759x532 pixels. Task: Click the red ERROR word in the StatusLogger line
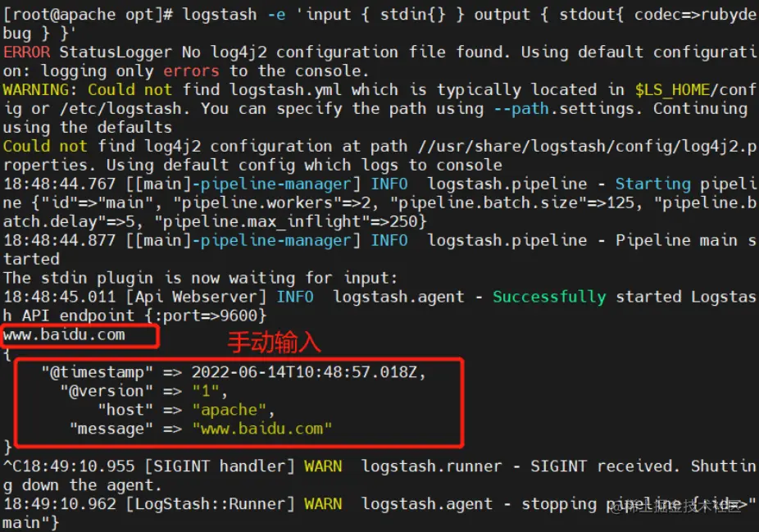26,52
